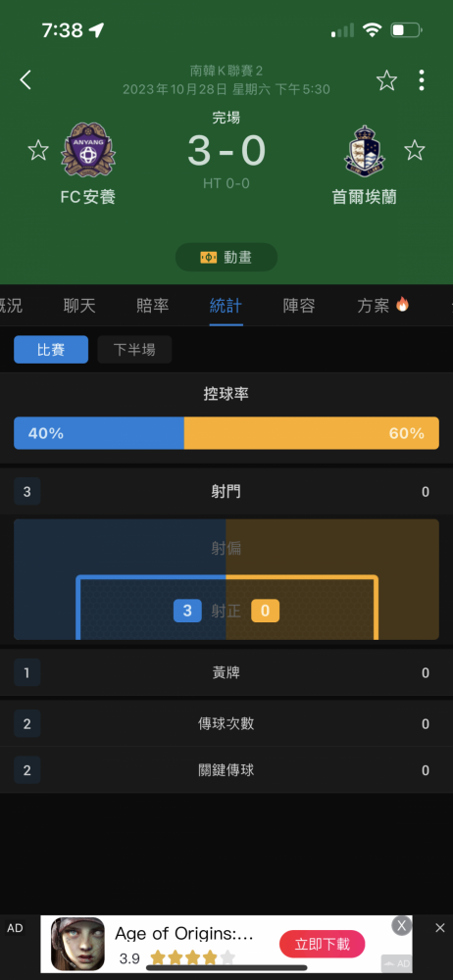Download the app via 立即下載 button
This screenshot has height=980, width=453.
pos(323,943)
